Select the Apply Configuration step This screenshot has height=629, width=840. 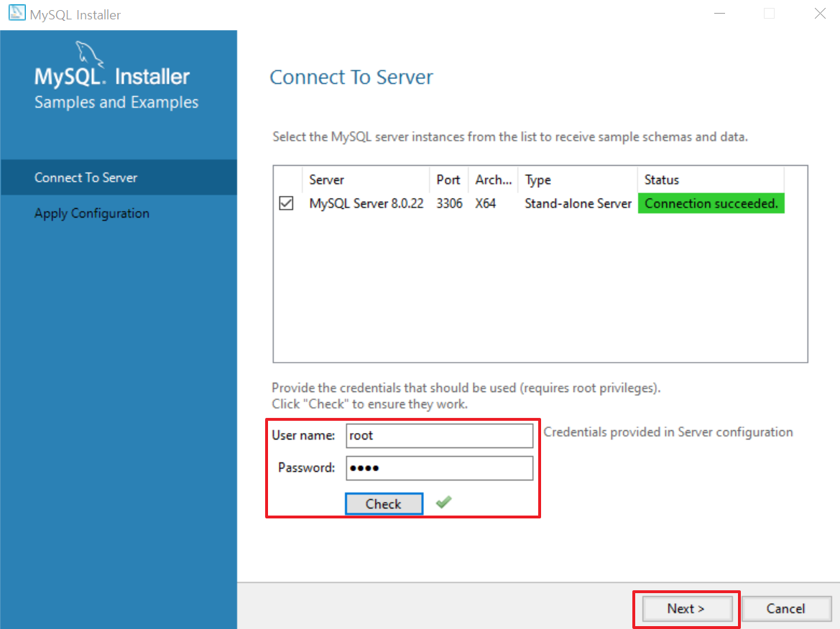tap(91, 213)
